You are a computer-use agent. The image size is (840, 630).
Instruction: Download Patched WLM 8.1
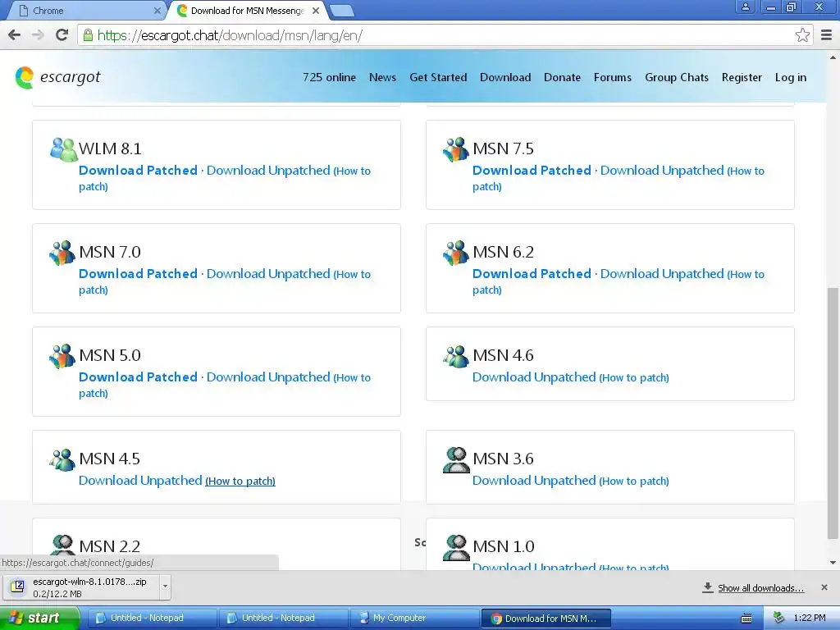138,171
